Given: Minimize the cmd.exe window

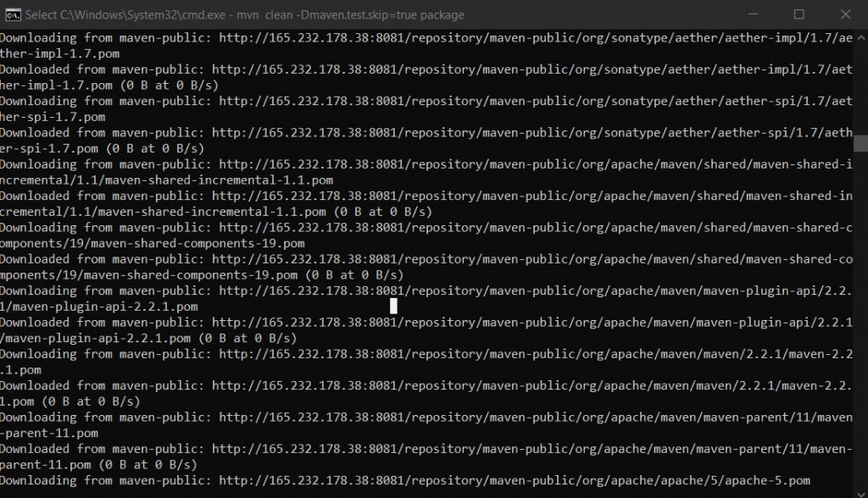Looking at the screenshot, I should click(753, 14).
